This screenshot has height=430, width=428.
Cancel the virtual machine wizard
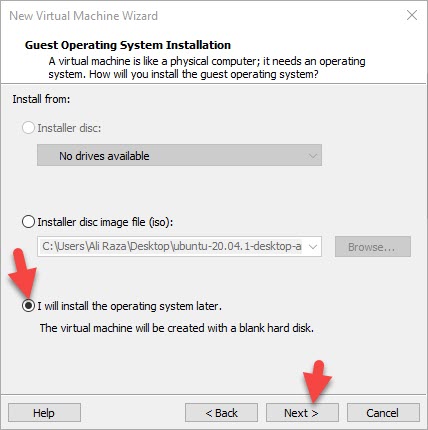click(383, 413)
